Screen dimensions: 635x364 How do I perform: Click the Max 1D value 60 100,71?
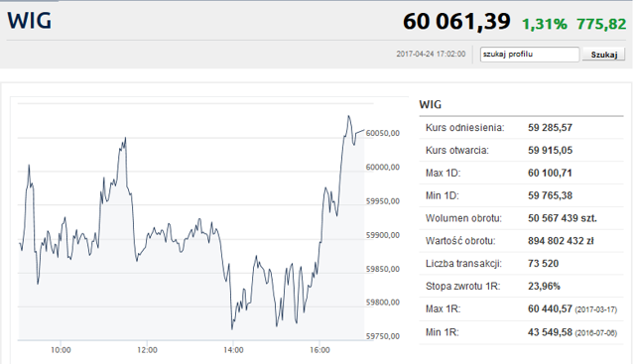550,174
